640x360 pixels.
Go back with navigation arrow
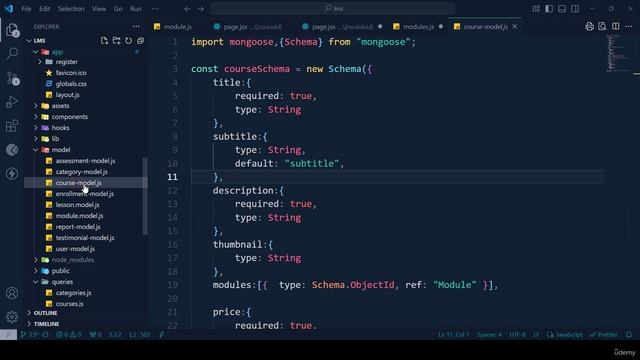[x=187, y=9]
